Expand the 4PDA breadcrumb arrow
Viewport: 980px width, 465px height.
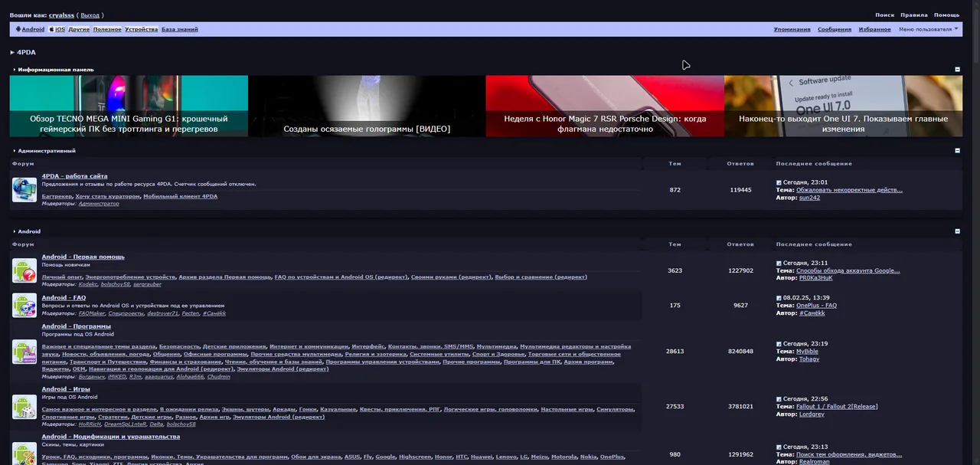12,53
